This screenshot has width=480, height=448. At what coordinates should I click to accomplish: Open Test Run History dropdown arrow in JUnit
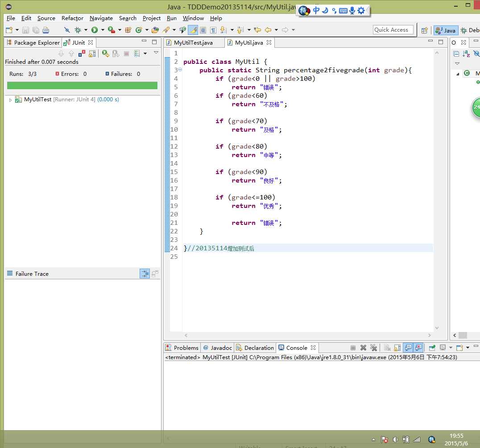coord(145,54)
